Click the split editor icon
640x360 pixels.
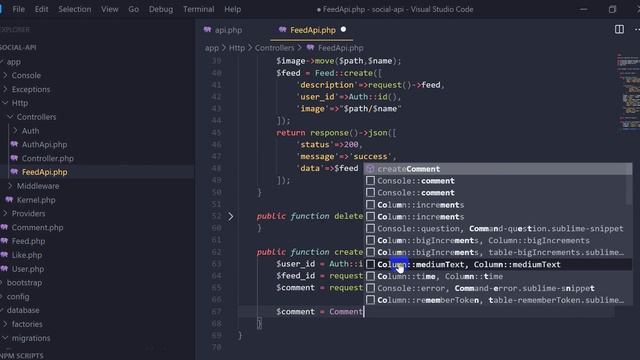[x=619, y=29]
